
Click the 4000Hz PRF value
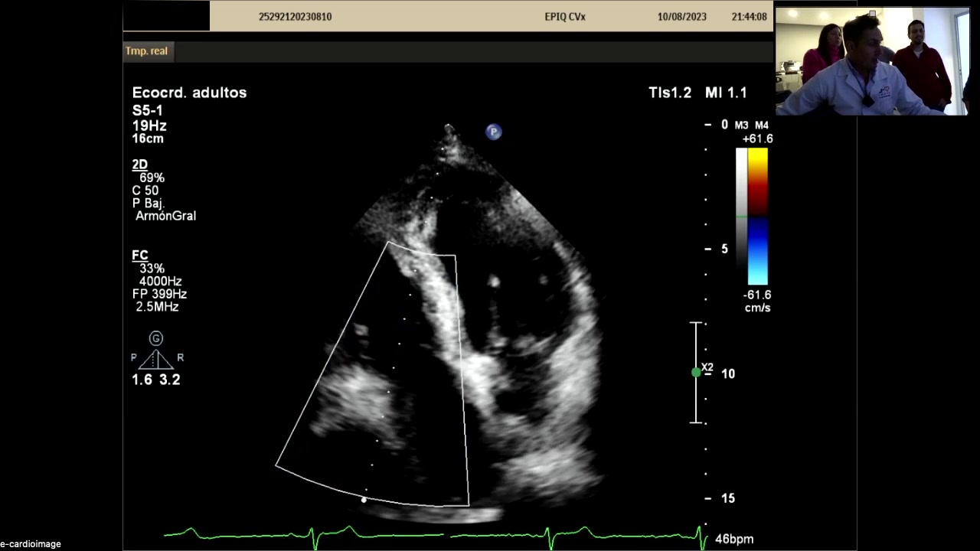pos(160,282)
